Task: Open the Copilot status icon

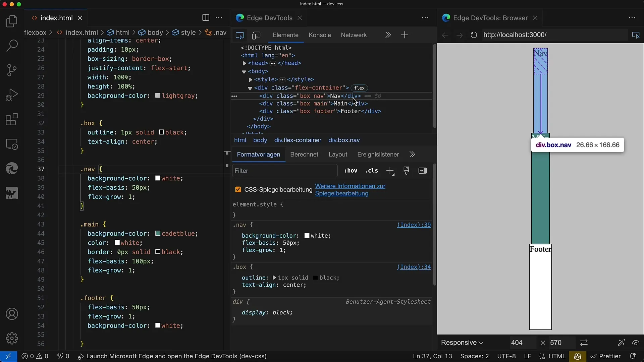Action: [x=577, y=356]
